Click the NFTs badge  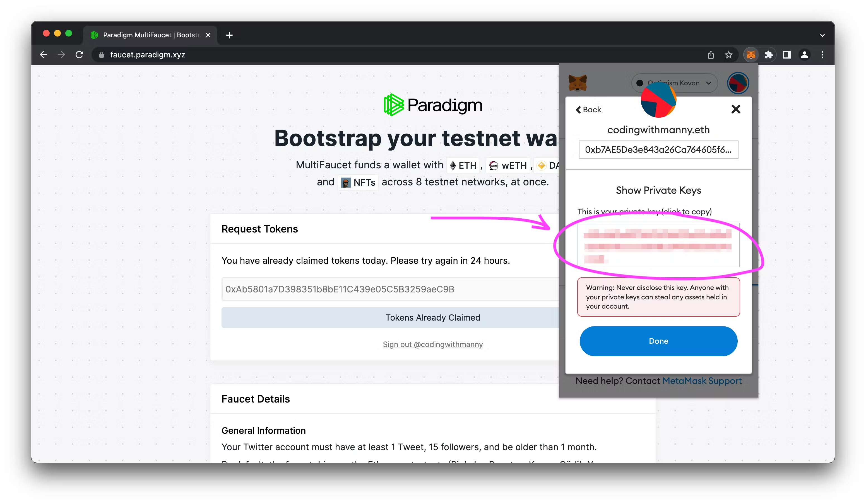[358, 182]
